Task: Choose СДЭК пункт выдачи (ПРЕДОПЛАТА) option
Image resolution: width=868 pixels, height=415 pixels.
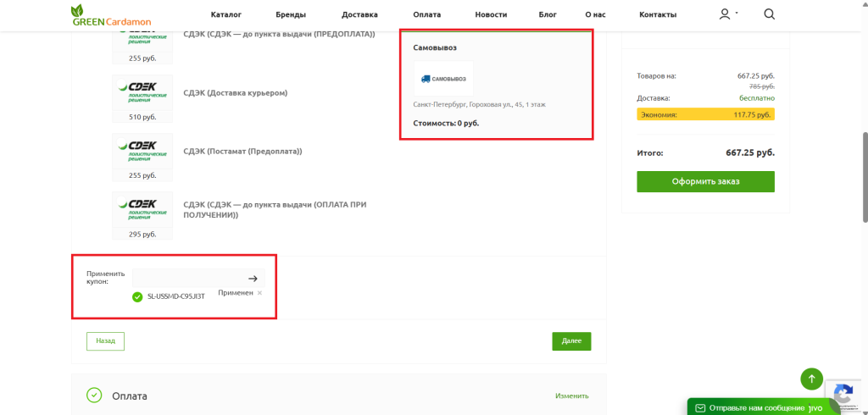Action: click(x=279, y=35)
